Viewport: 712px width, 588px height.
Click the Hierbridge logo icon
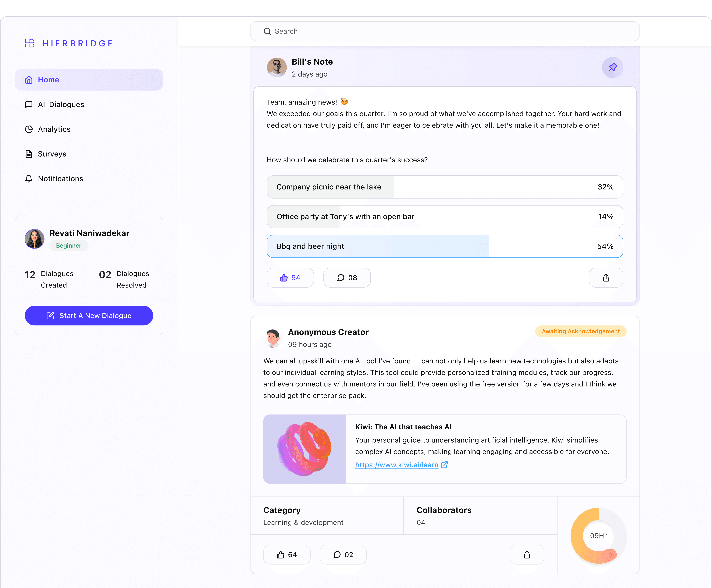[30, 43]
